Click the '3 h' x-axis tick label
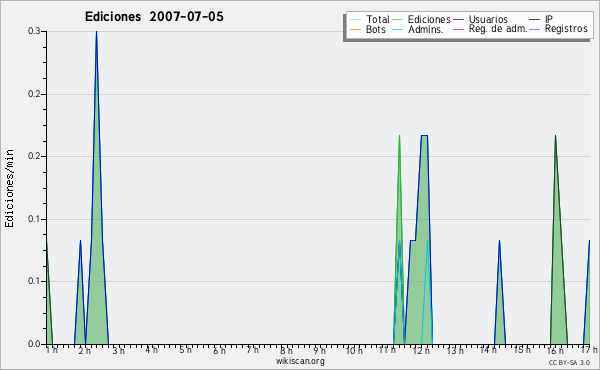Viewport: 600px width, 370px height. [118, 351]
